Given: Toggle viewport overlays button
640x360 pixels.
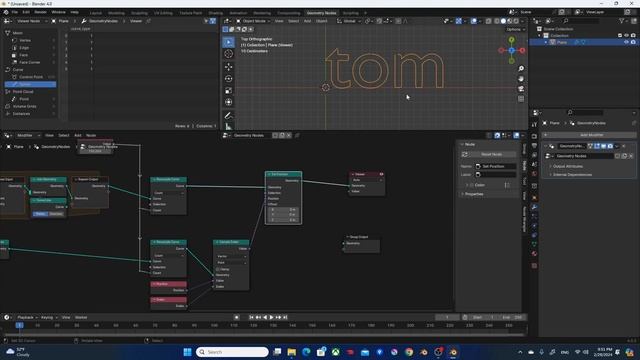Looking at the screenshot, I should click(x=474, y=21).
